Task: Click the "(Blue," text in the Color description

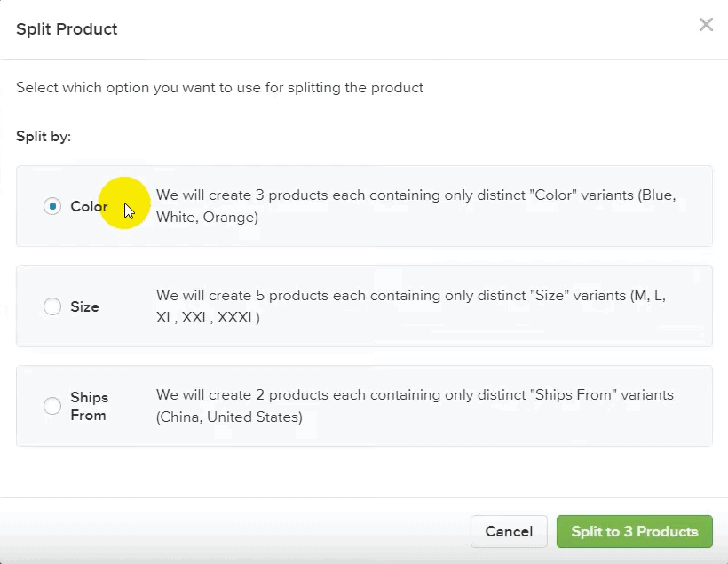Action: click(656, 195)
